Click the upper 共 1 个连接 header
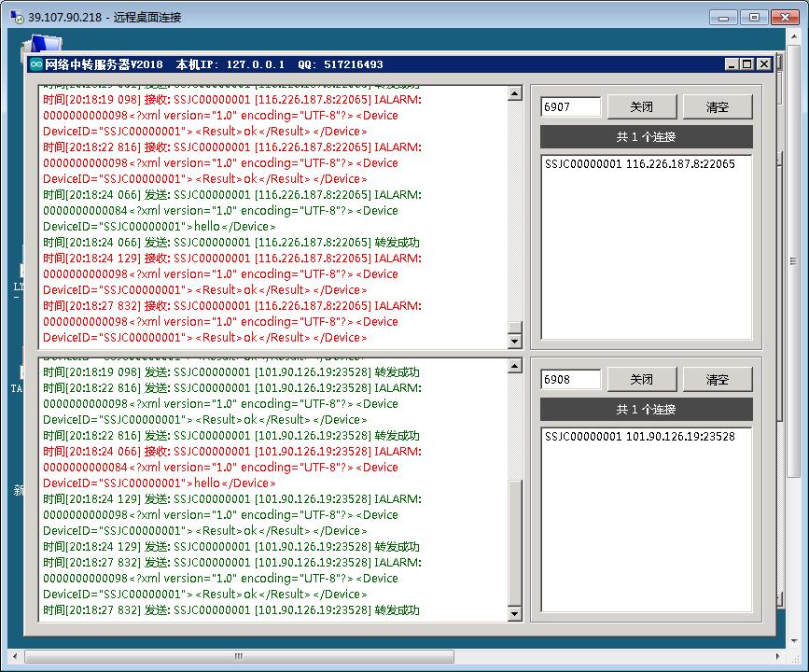The width and height of the screenshot is (809, 672). 646,137
